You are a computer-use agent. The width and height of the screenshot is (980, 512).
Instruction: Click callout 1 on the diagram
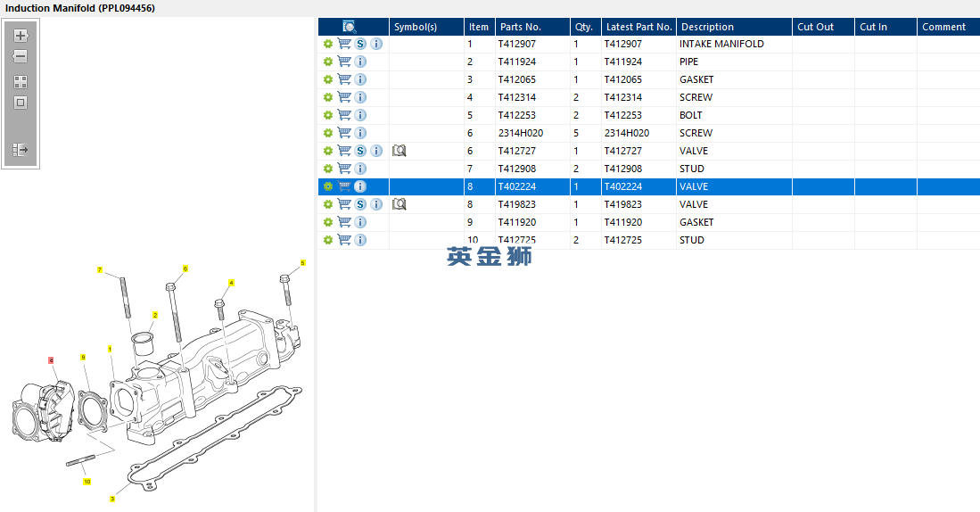(x=110, y=349)
